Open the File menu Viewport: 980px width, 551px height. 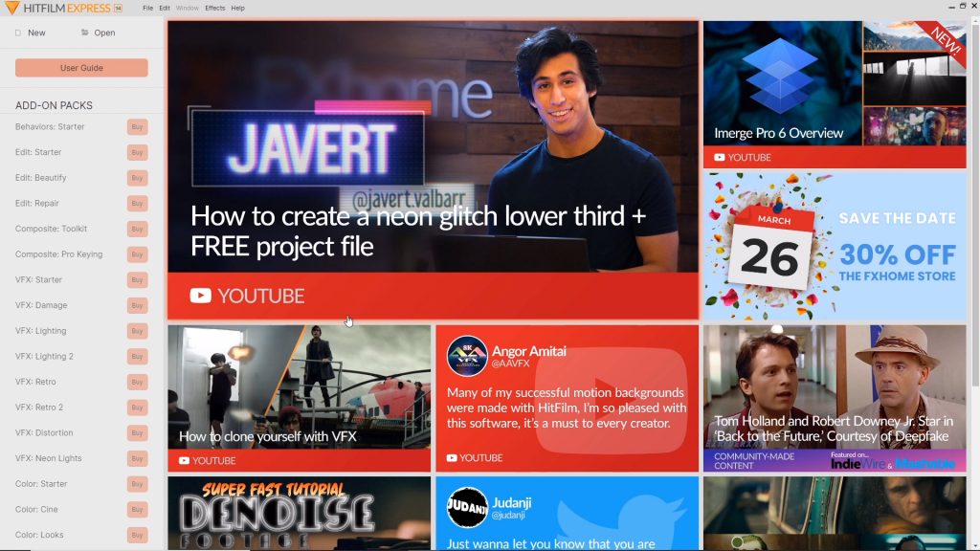click(x=147, y=8)
